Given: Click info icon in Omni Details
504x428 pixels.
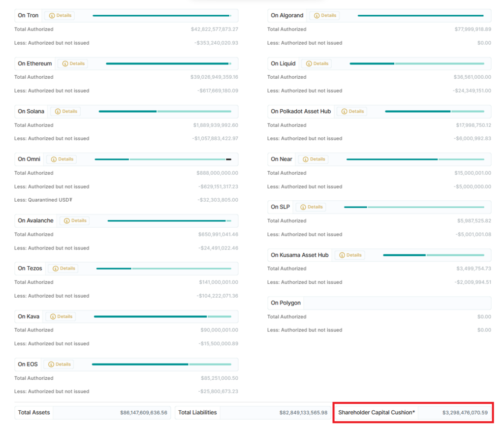Looking at the screenshot, I should [54, 159].
